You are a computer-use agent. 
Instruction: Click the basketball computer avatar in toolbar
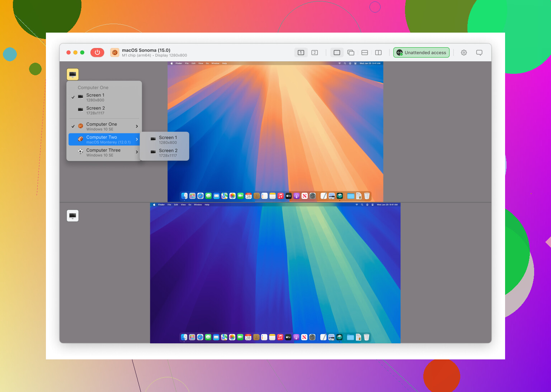tap(115, 53)
